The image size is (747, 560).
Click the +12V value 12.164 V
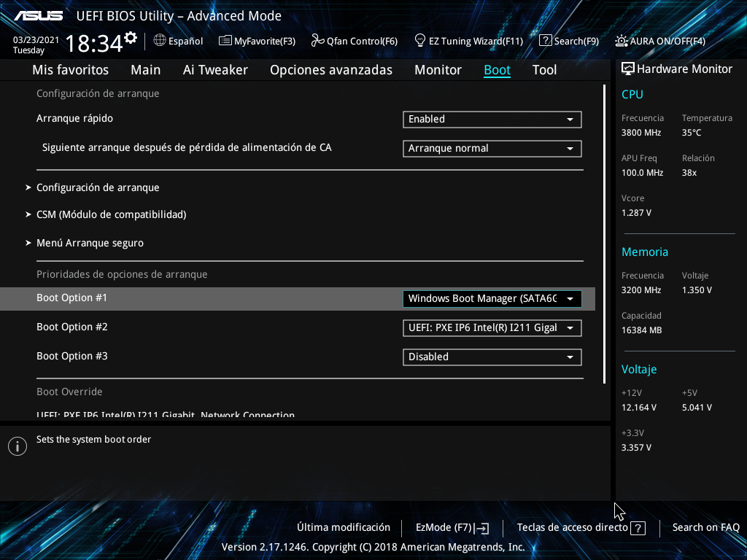coord(639,408)
